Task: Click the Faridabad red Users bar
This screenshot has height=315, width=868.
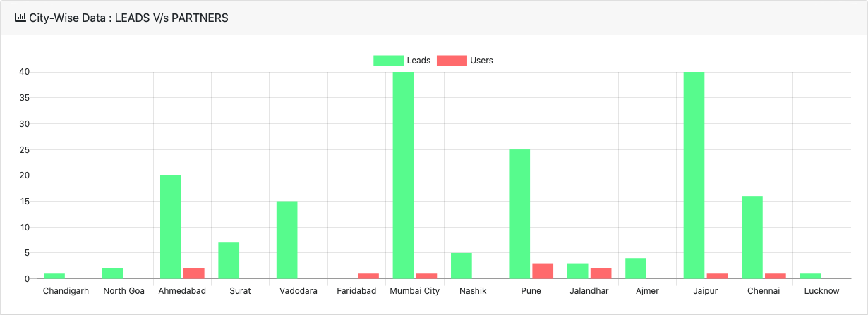Action: [x=368, y=276]
